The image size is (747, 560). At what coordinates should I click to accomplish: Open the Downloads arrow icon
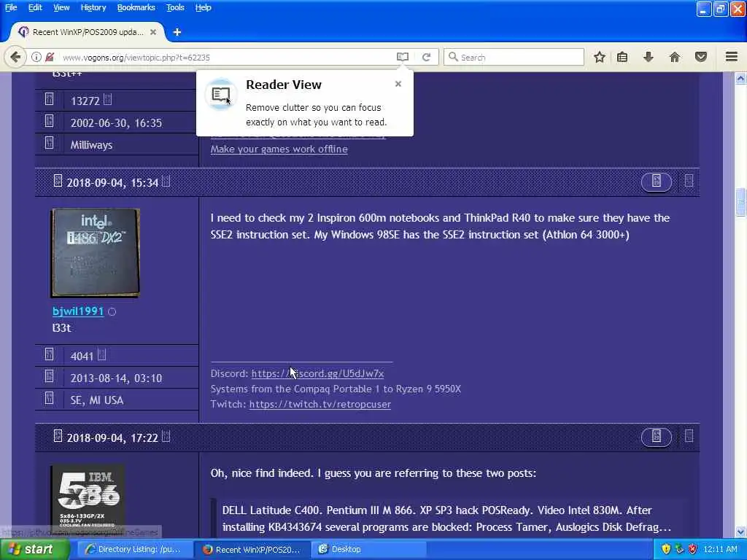click(649, 57)
